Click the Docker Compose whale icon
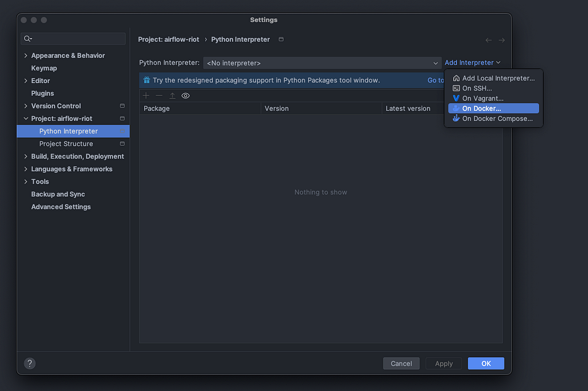Viewport: 588px width, 391px height. 456,118
